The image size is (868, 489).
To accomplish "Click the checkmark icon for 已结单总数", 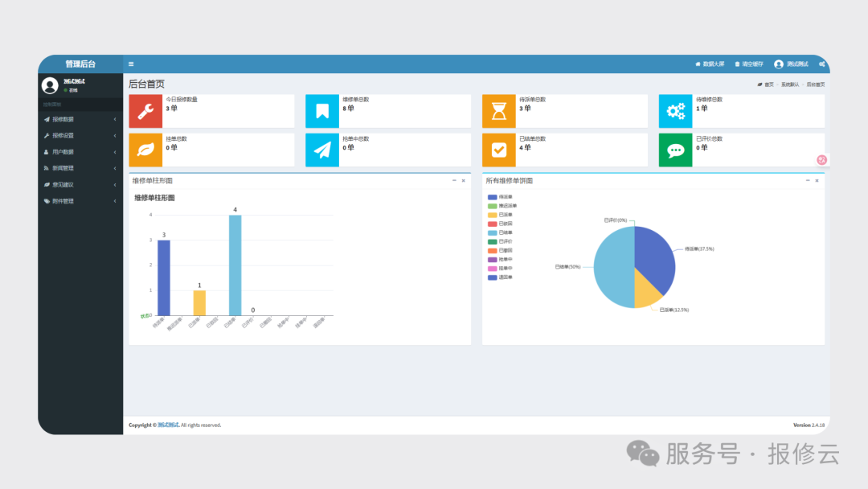I will click(x=499, y=150).
